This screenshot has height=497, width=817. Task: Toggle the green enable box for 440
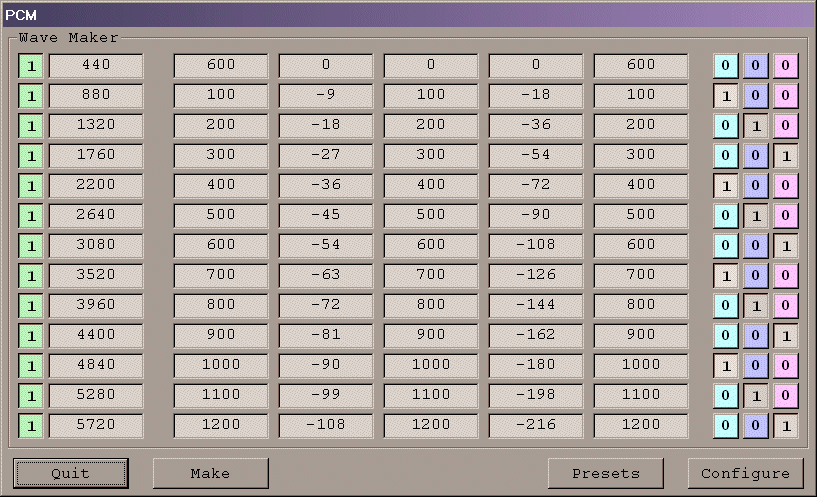pyautogui.click(x=31, y=66)
